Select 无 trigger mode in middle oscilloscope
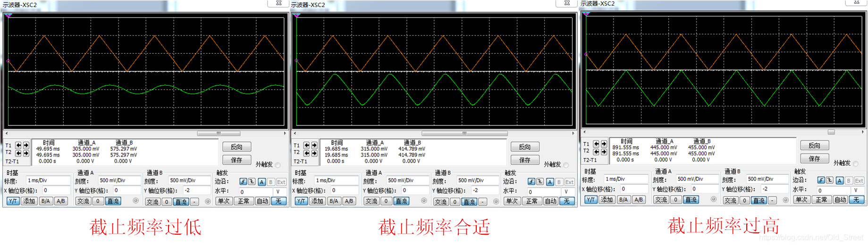The width and height of the screenshot is (868, 246). click(567, 201)
